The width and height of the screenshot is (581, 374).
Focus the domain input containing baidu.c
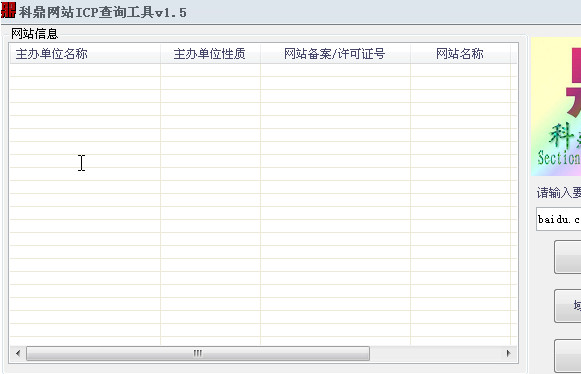[x=559, y=219]
